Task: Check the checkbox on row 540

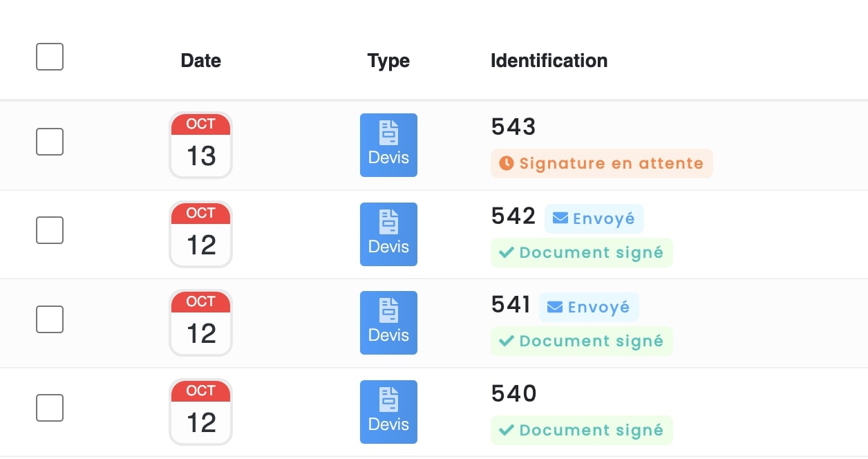Action: tap(49, 408)
